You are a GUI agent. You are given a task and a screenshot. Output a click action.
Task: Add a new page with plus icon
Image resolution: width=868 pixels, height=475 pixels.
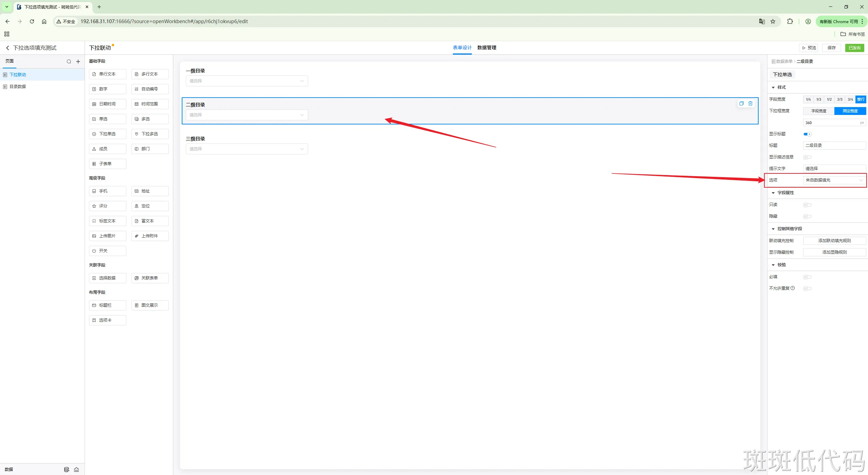pos(78,62)
